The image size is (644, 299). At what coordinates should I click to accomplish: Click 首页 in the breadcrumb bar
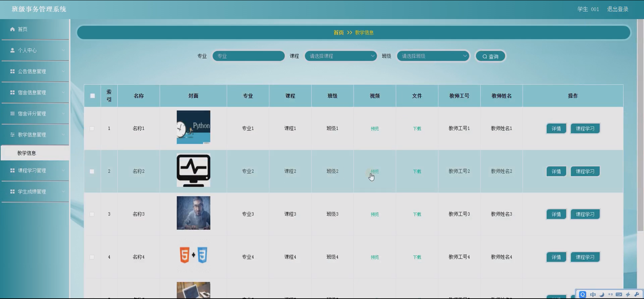[338, 33]
